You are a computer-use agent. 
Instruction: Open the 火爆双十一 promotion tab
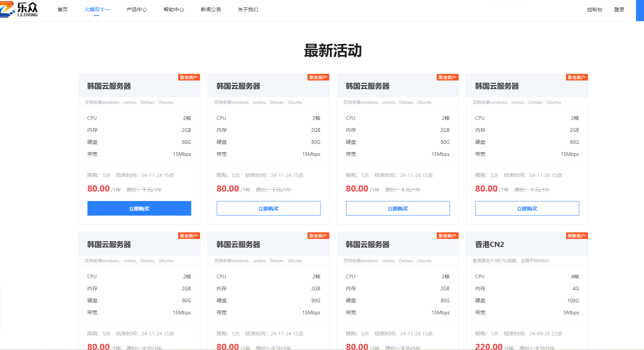pos(97,9)
